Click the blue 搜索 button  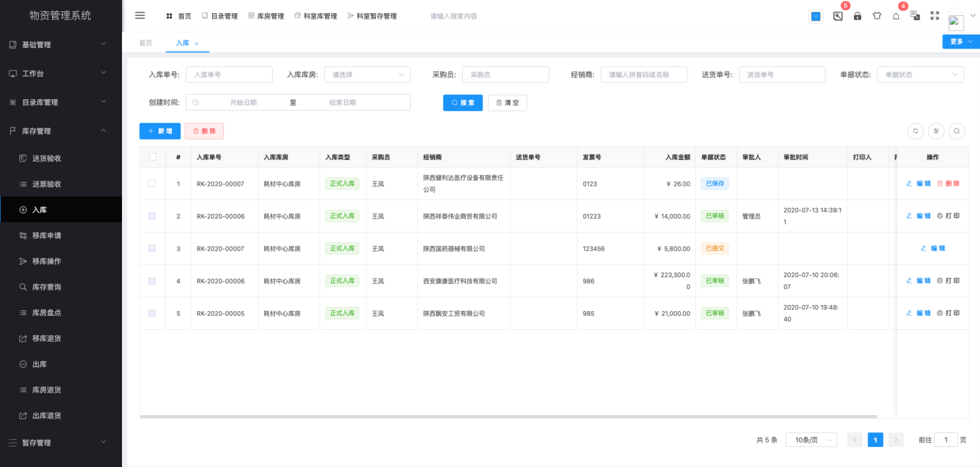pyautogui.click(x=463, y=103)
